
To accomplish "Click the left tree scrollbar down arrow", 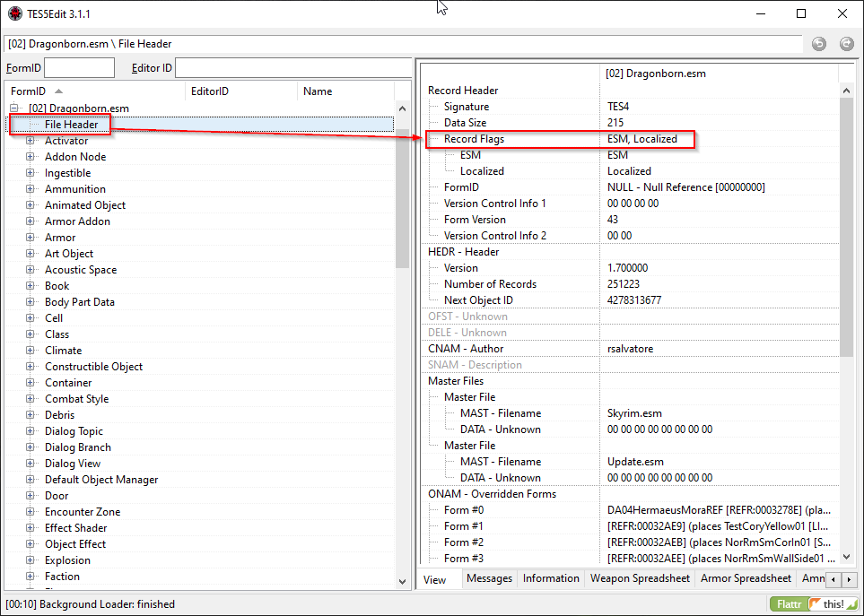I will pyautogui.click(x=402, y=581).
